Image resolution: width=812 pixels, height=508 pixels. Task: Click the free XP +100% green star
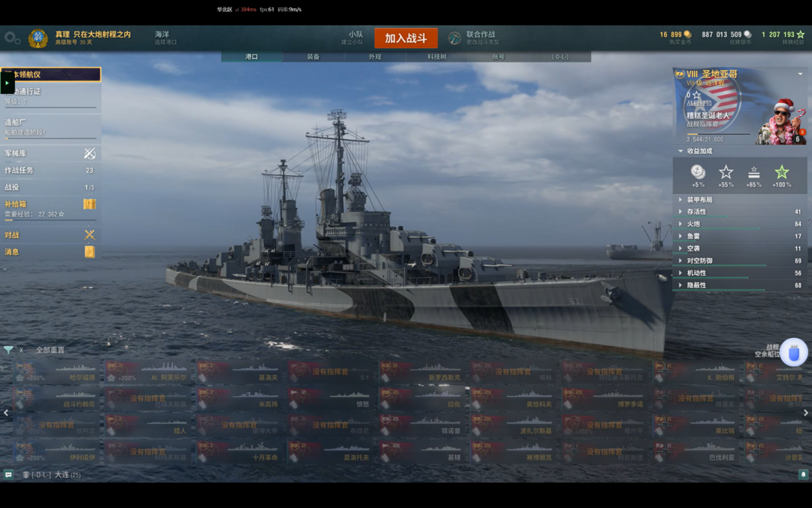point(781,172)
